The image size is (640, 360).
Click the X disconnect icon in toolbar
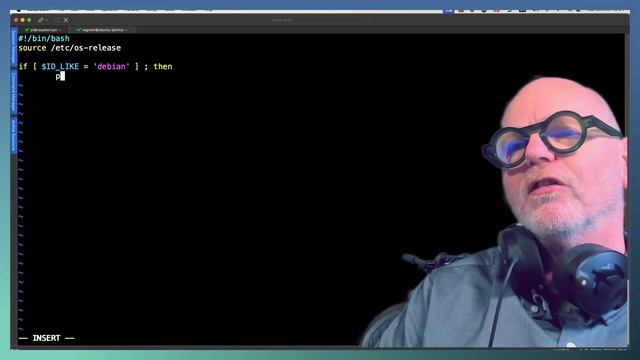(66, 20)
